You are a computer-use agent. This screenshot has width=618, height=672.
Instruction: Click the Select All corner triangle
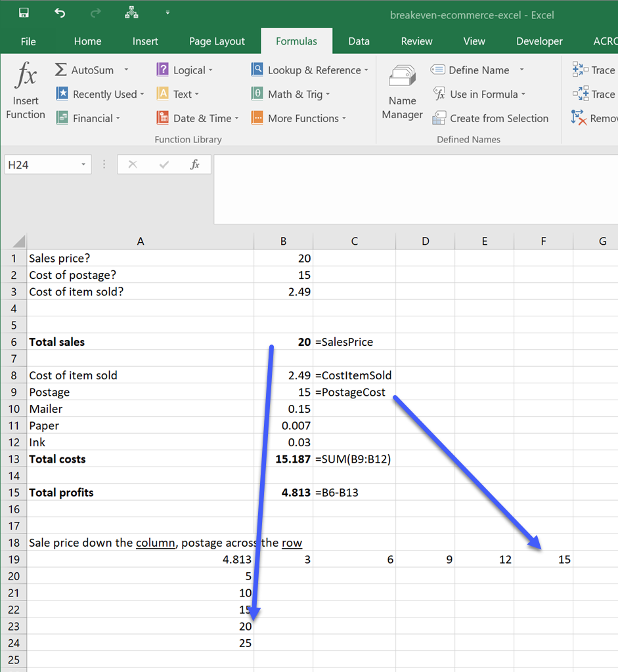pyautogui.click(x=18, y=241)
